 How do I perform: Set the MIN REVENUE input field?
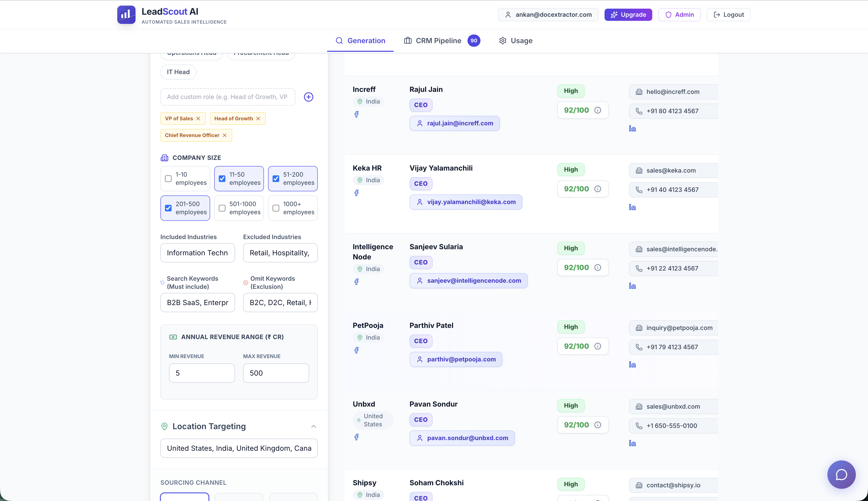202,373
